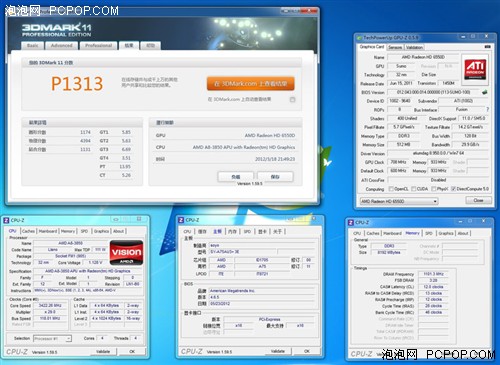Enable the OpenCL checkbox in GPU-Z

pos(391,189)
